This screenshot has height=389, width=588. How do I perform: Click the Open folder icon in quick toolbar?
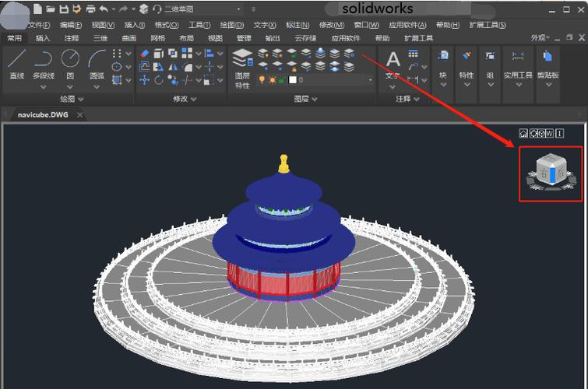pyautogui.click(x=51, y=9)
